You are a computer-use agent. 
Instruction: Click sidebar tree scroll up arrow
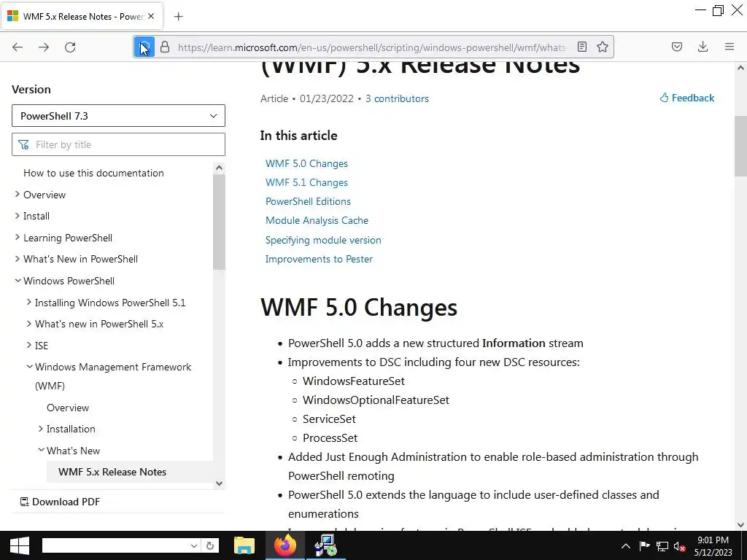coord(219,168)
